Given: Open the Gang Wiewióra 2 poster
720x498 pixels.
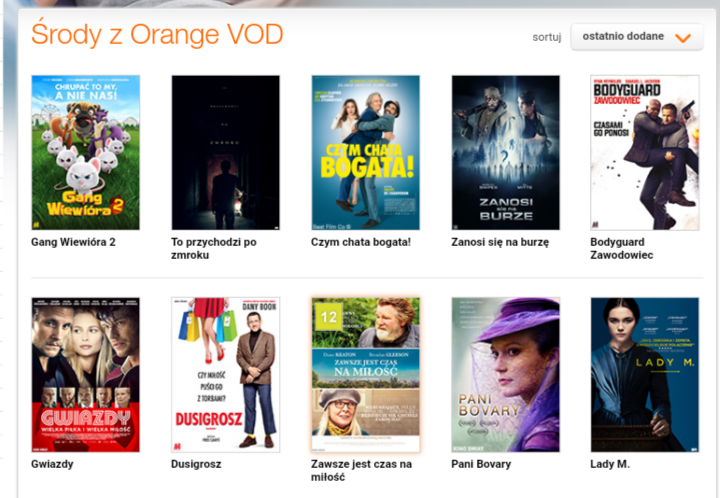Looking at the screenshot, I should [x=85, y=153].
